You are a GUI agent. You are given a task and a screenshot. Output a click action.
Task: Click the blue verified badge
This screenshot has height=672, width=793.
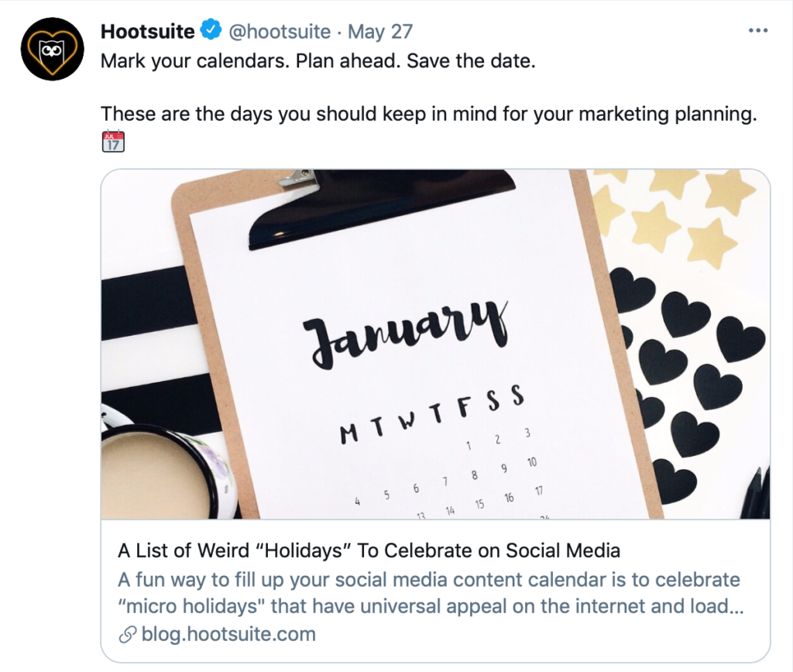pos(211,31)
